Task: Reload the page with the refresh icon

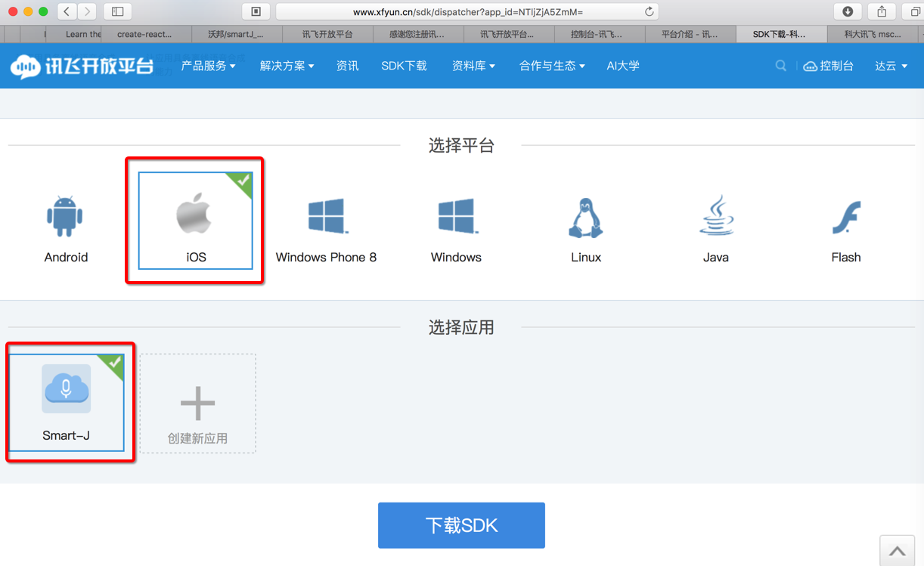Action: pos(649,11)
